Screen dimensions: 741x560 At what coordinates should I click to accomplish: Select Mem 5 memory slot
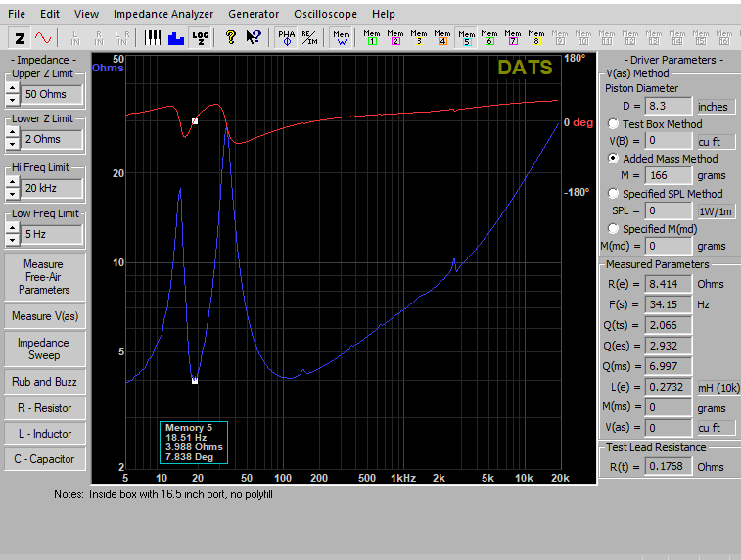click(x=467, y=38)
